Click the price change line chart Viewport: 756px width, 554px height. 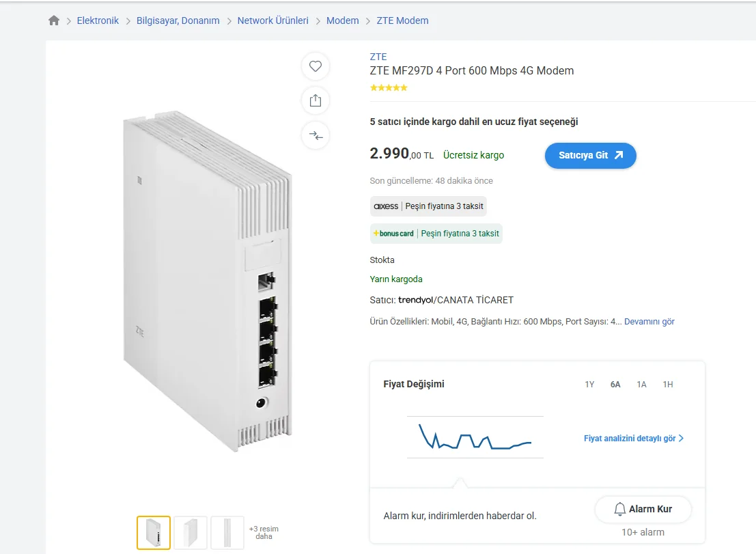pyautogui.click(x=475, y=437)
